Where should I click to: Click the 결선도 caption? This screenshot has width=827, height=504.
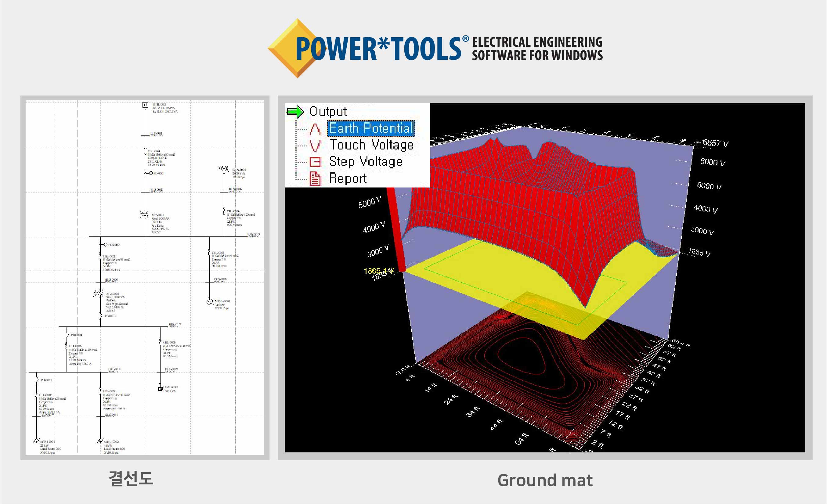[131, 478]
